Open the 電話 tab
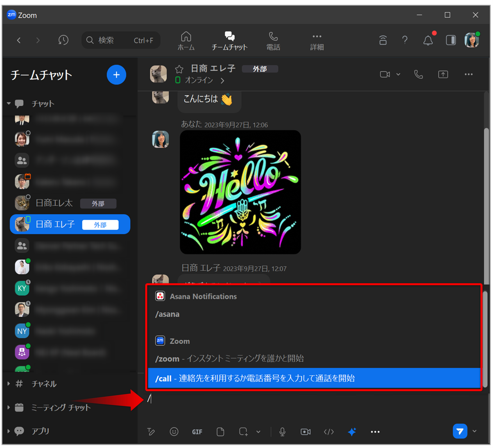The width and height of the screenshot is (493, 448). coord(273,41)
